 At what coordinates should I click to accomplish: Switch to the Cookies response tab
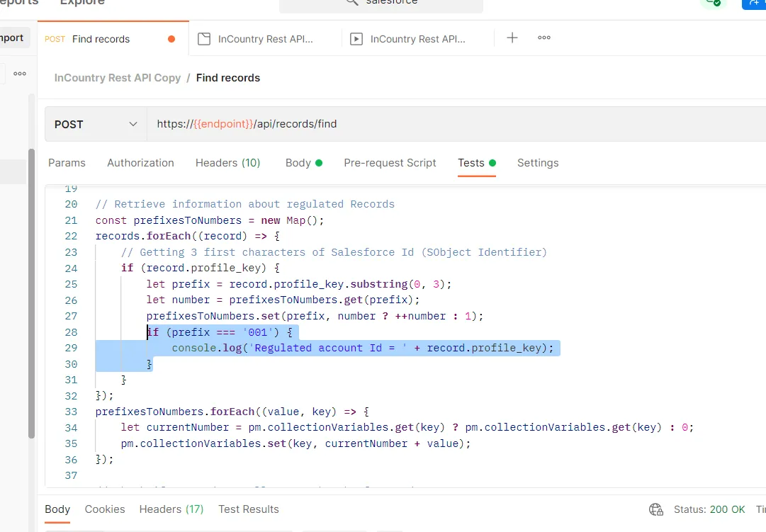[x=105, y=509]
